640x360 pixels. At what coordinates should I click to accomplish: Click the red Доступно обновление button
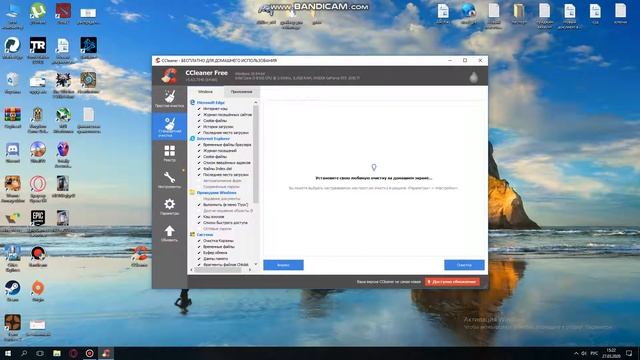452,282
